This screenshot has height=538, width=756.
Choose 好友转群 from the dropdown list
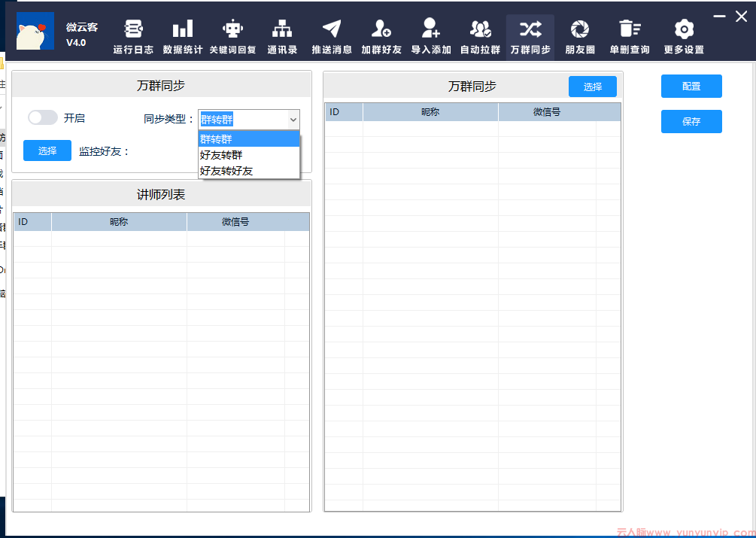[x=221, y=155]
